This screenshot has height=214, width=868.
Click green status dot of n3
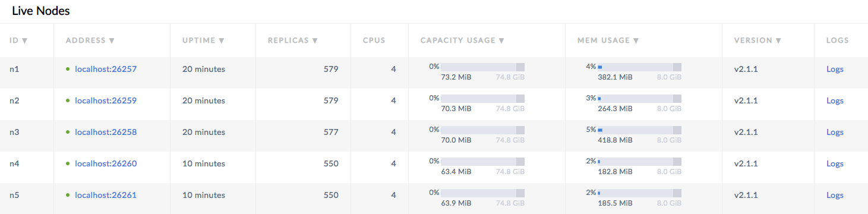click(x=68, y=132)
